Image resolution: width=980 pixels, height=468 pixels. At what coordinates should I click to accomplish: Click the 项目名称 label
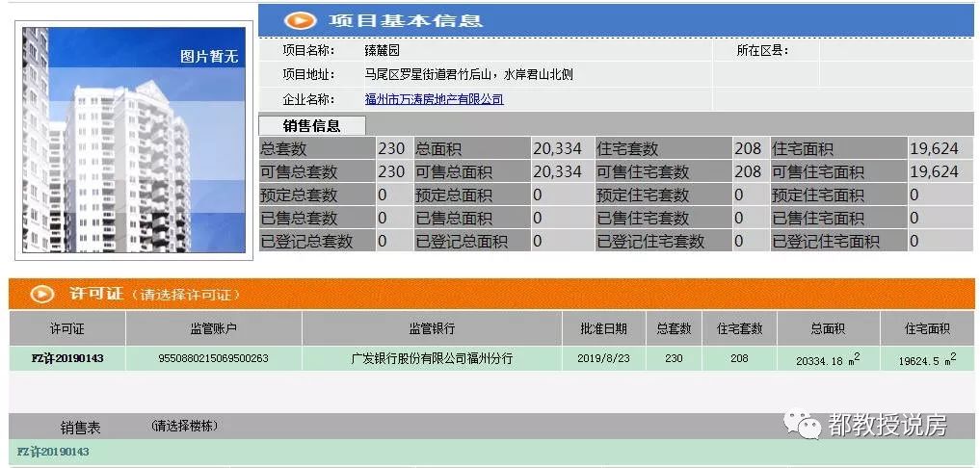[x=308, y=51]
